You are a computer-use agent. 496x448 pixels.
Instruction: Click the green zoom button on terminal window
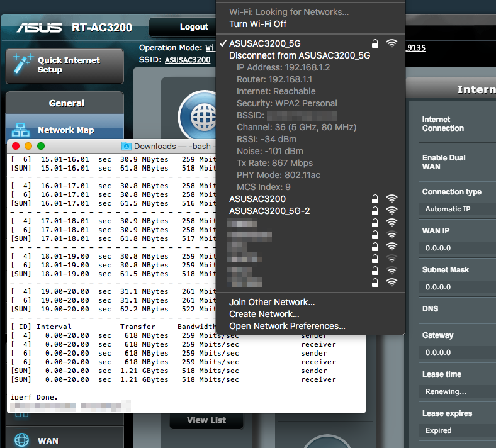click(41, 146)
